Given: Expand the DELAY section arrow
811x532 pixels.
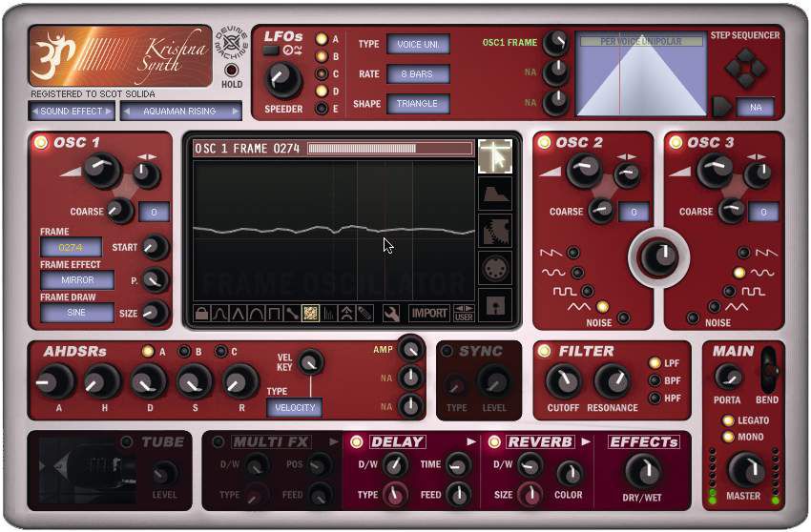Looking at the screenshot, I should pyautogui.click(x=471, y=442).
